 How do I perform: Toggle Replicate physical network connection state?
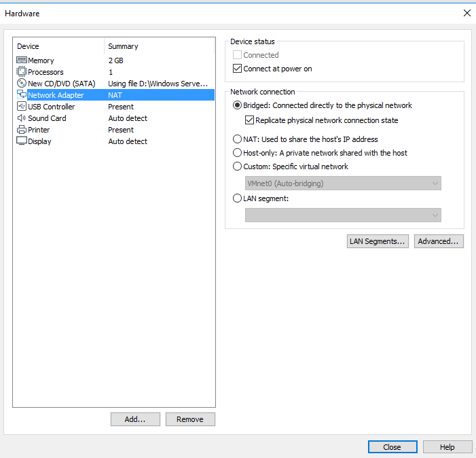pyautogui.click(x=249, y=120)
